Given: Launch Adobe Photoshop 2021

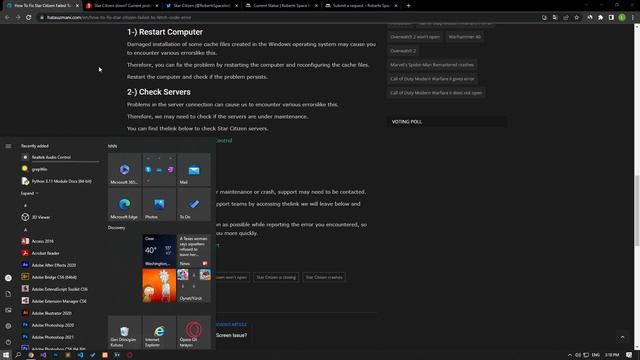Looking at the screenshot, I should (60, 337).
